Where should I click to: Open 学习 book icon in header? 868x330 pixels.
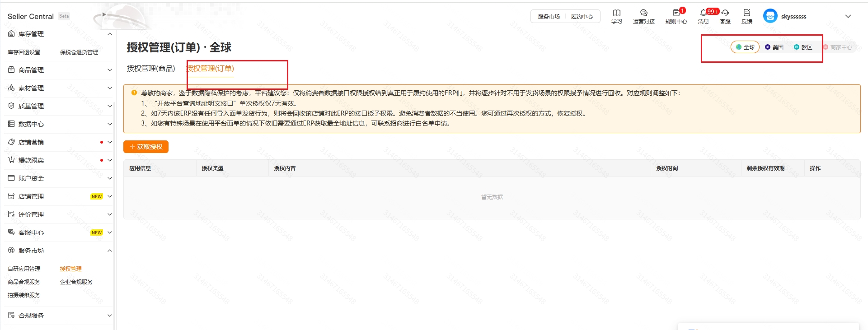pos(617,13)
